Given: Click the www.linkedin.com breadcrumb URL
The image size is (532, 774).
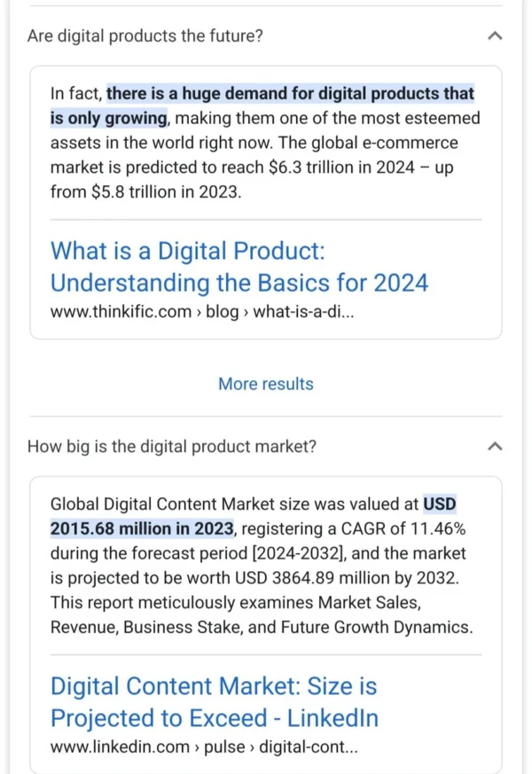Looking at the screenshot, I should [204, 747].
